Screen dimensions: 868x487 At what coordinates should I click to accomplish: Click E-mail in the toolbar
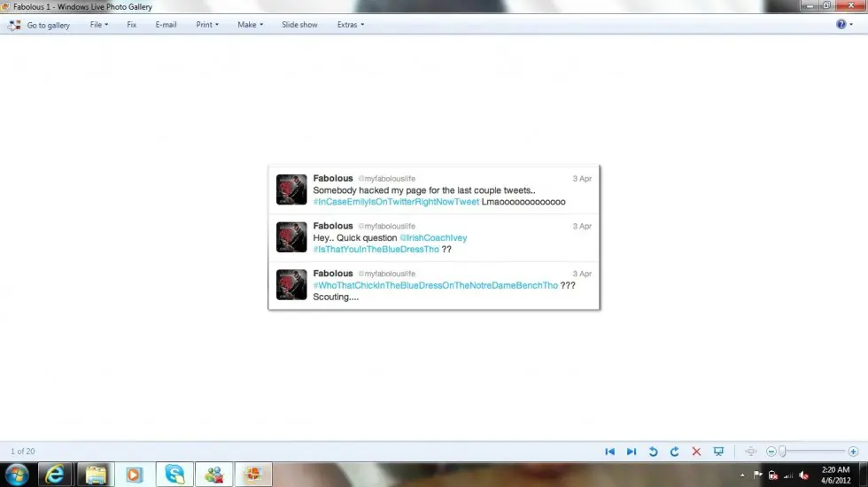(166, 25)
